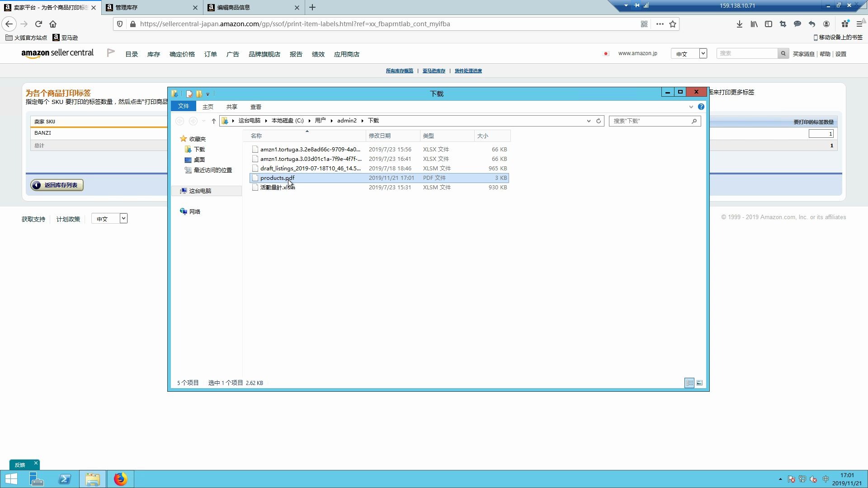Click the 搜索"下载" search box
Viewport: 868px width, 488px height.
655,121
